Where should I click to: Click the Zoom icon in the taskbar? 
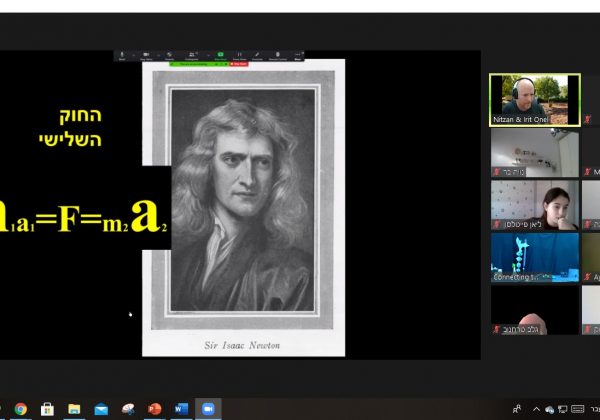click(x=208, y=409)
